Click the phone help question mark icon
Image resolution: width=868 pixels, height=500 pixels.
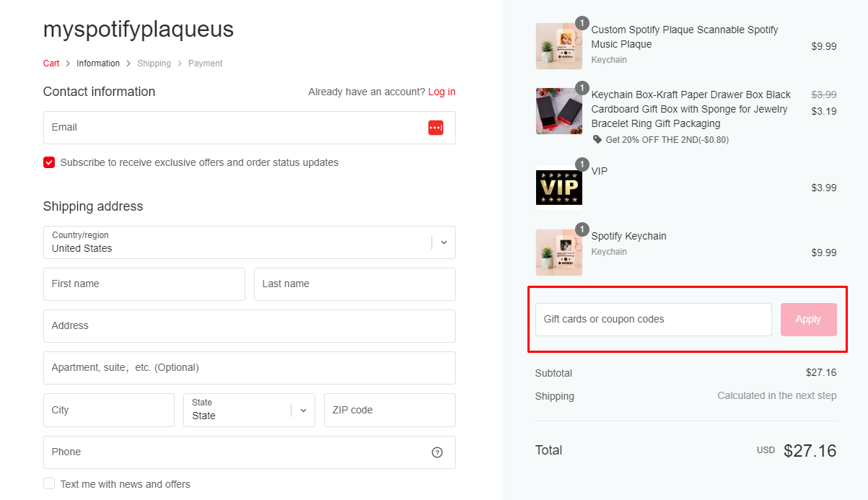click(x=437, y=452)
